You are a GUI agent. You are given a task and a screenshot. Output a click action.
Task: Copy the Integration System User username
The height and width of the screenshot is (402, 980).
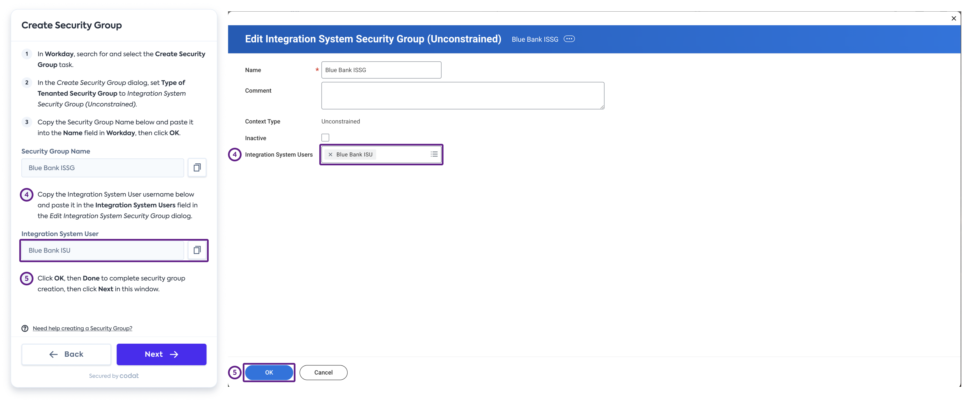(197, 250)
